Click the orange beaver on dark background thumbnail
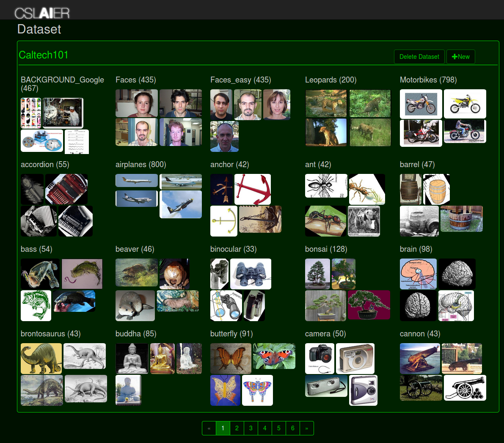This screenshot has width=504, height=443. click(174, 274)
